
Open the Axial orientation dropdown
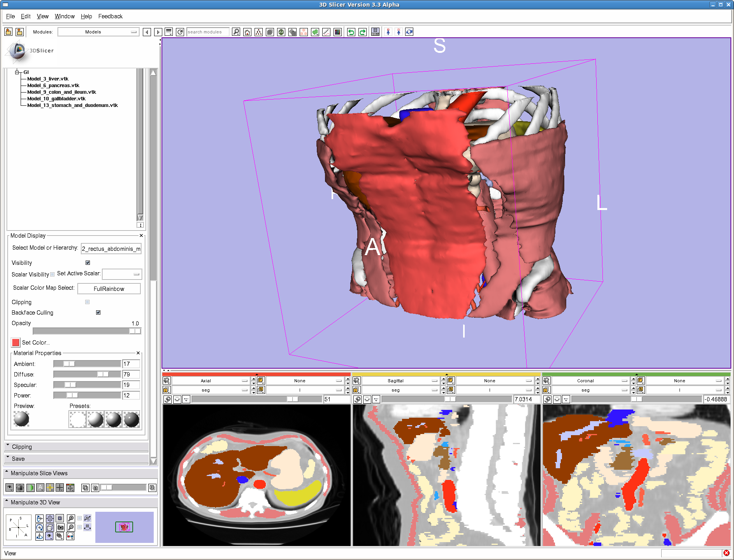tap(210, 381)
